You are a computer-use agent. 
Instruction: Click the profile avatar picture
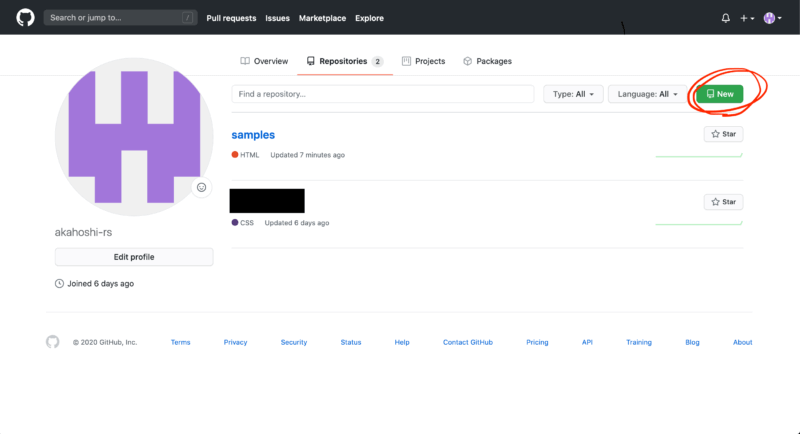point(134,137)
